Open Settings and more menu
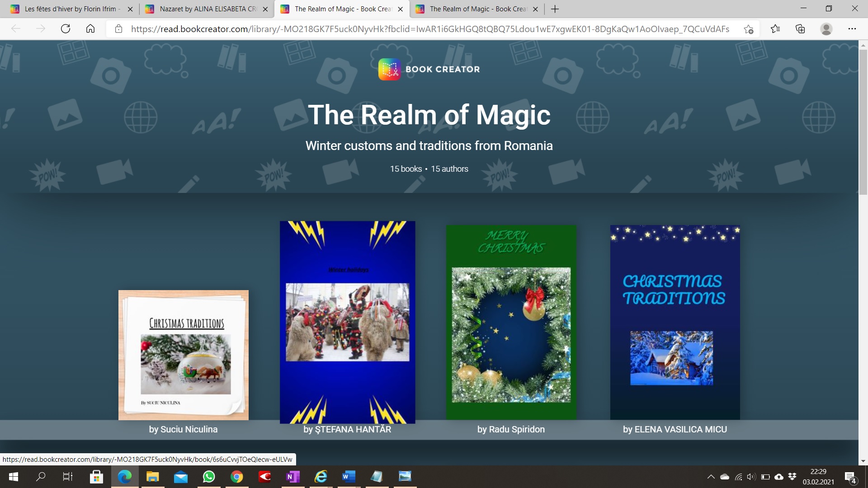Image resolution: width=868 pixels, height=488 pixels. click(852, 29)
